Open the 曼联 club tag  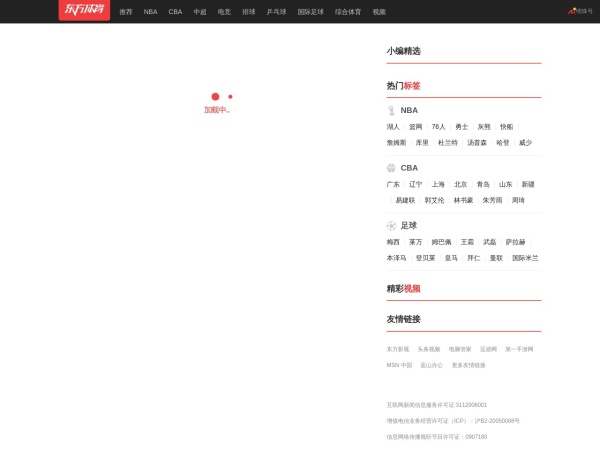pos(496,258)
